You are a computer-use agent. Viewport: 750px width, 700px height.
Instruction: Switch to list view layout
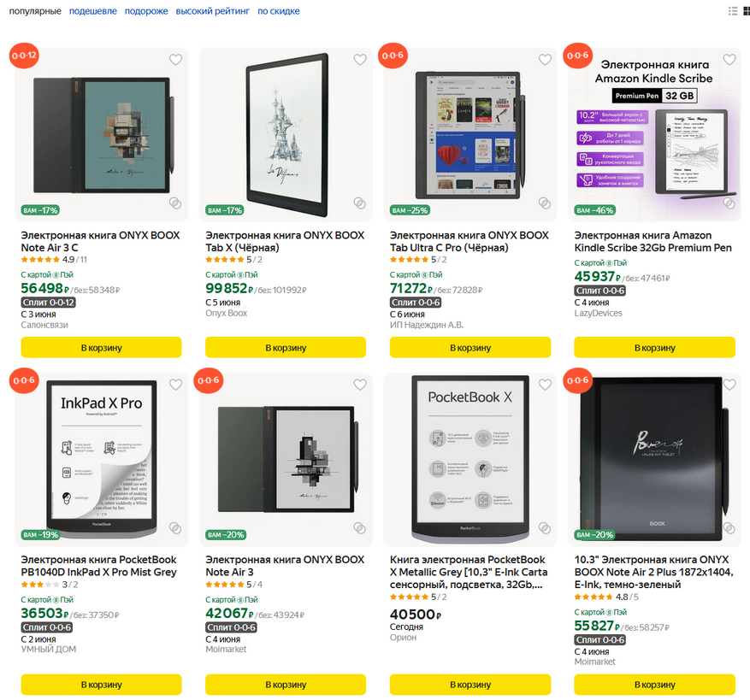(x=733, y=10)
